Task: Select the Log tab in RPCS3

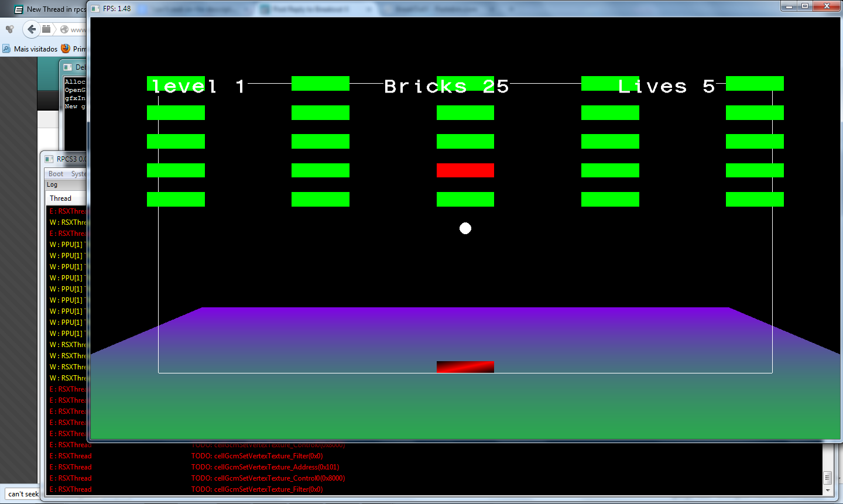Action: [52, 184]
